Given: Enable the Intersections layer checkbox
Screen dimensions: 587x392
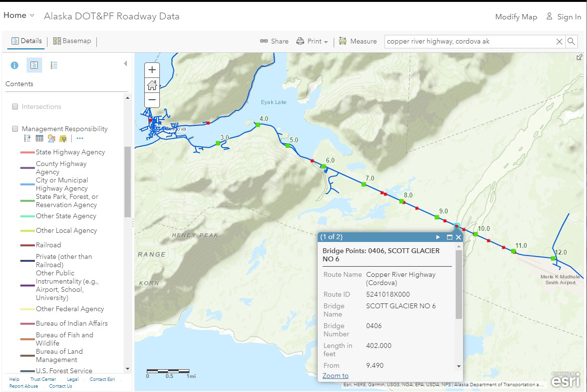Looking at the screenshot, I should point(15,106).
